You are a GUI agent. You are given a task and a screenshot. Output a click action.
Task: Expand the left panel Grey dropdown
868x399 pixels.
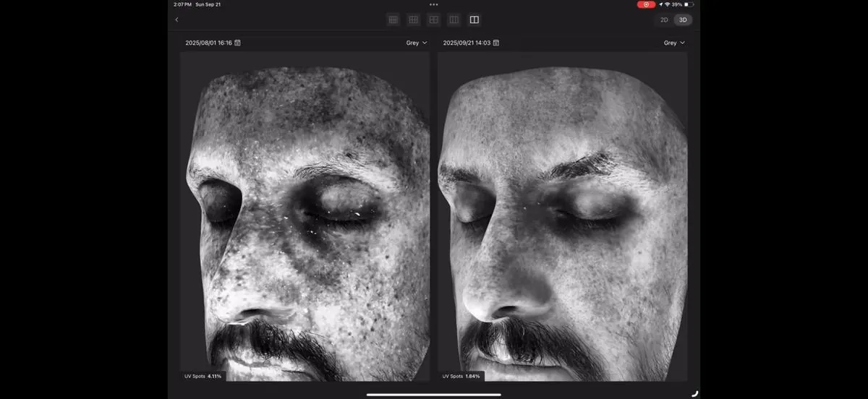tap(416, 43)
